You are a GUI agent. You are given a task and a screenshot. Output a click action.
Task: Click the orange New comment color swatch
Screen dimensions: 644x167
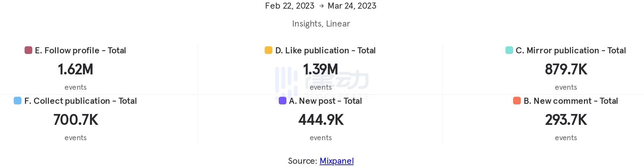517,101
